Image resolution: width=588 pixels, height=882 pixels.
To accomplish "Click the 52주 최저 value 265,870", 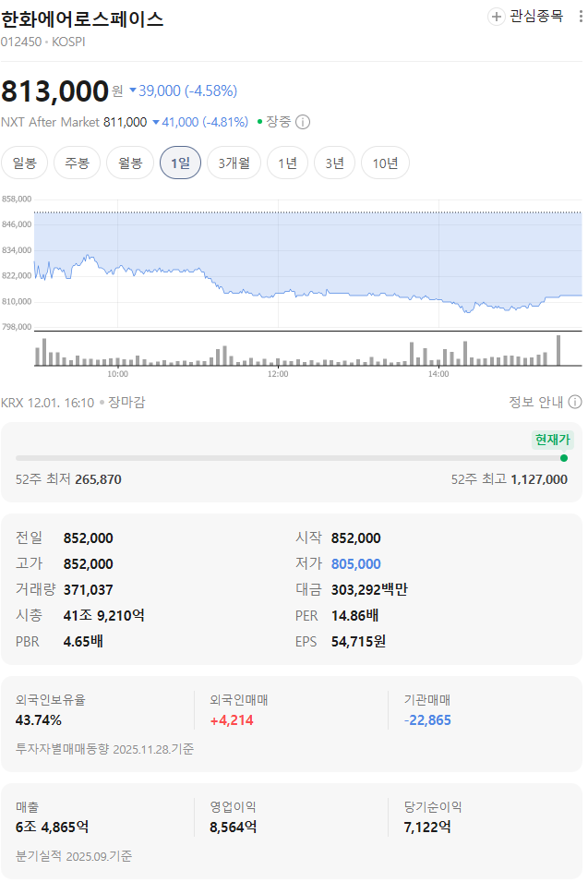I will [99, 480].
